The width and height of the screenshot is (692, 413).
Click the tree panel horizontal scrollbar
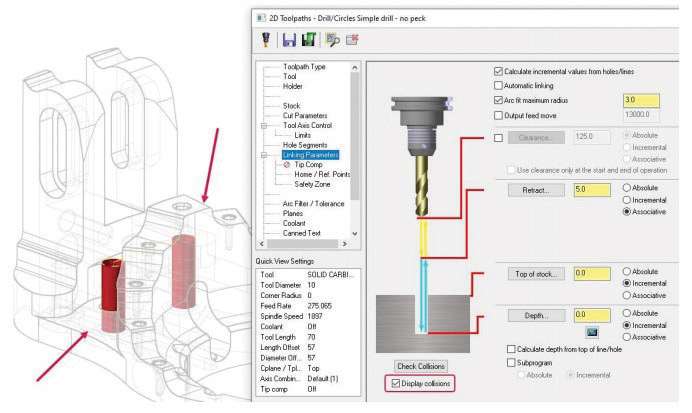pyautogui.click(x=302, y=244)
